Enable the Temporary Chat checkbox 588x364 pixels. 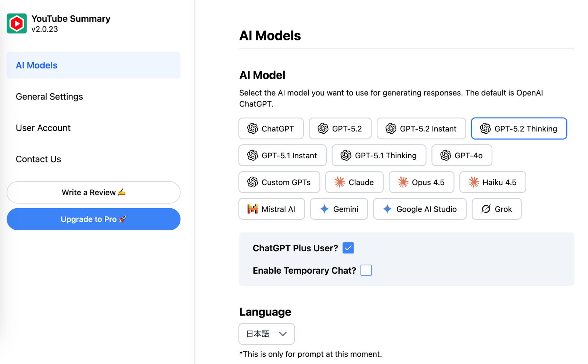[x=366, y=270]
